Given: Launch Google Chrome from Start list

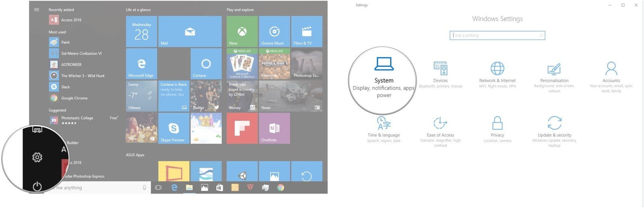Looking at the screenshot, I should pos(68,98).
